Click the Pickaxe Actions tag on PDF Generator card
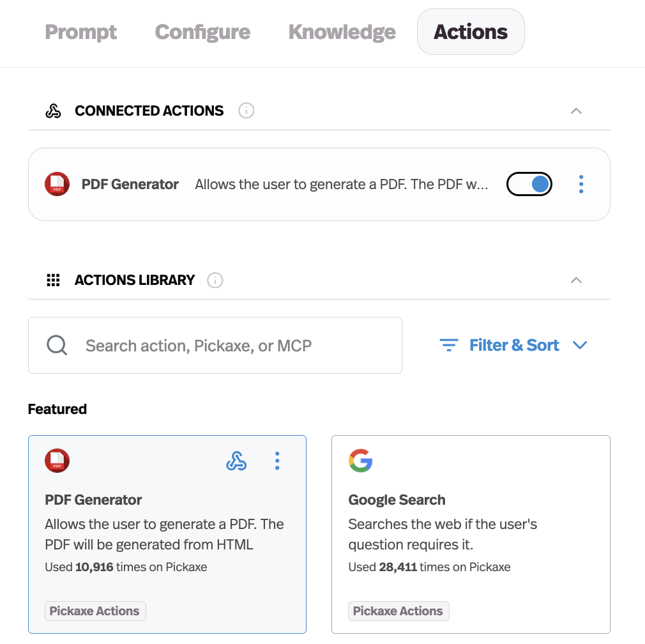645x644 pixels. click(95, 611)
